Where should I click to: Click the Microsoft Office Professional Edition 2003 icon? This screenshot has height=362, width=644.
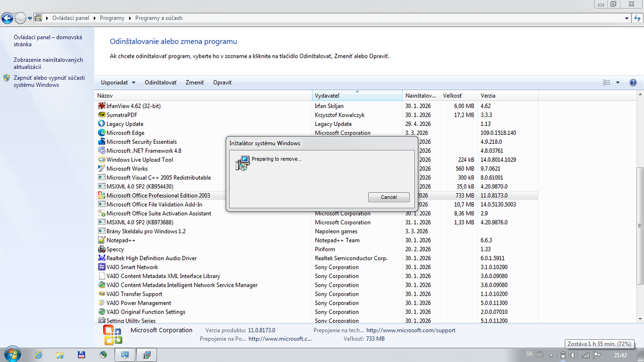click(102, 196)
